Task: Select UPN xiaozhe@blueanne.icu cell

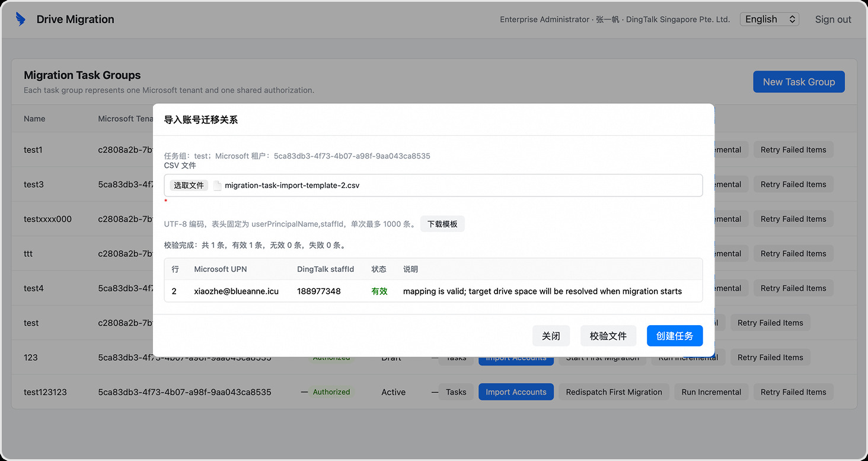Action: pos(236,291)
